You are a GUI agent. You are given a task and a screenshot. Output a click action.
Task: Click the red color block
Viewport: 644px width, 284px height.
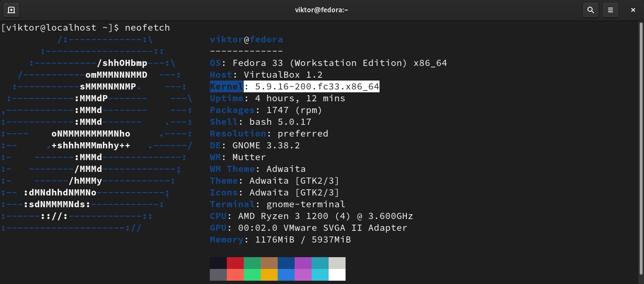tap(235, 263)
